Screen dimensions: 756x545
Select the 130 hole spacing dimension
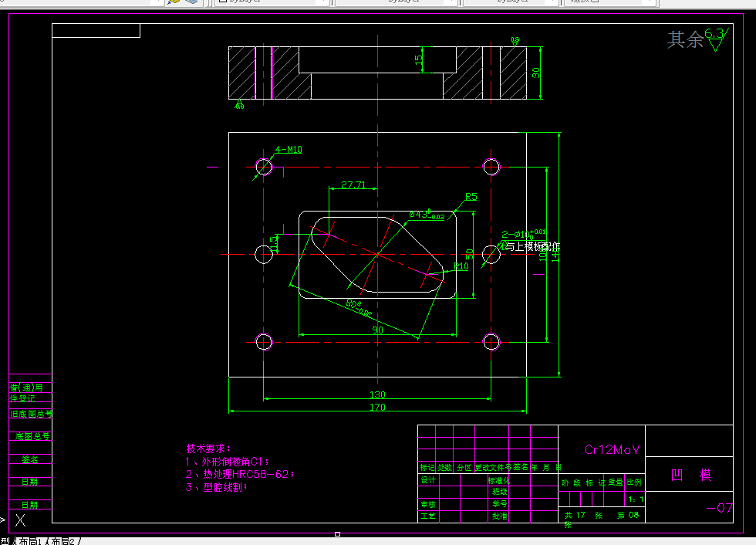pyautogui.click(x=377, y=394)
